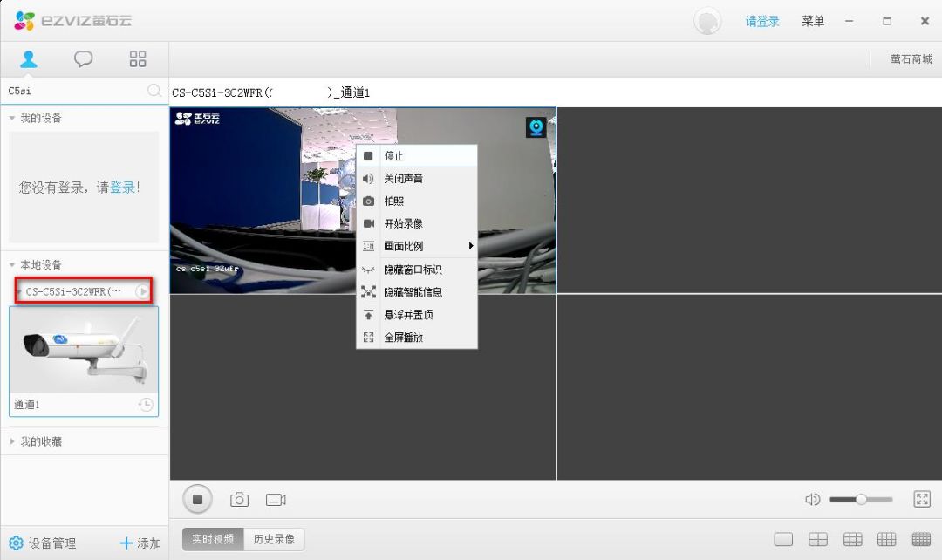942x560 pixels.
Task: Switch to four-window grid layout
Action: tap(817, 540)
